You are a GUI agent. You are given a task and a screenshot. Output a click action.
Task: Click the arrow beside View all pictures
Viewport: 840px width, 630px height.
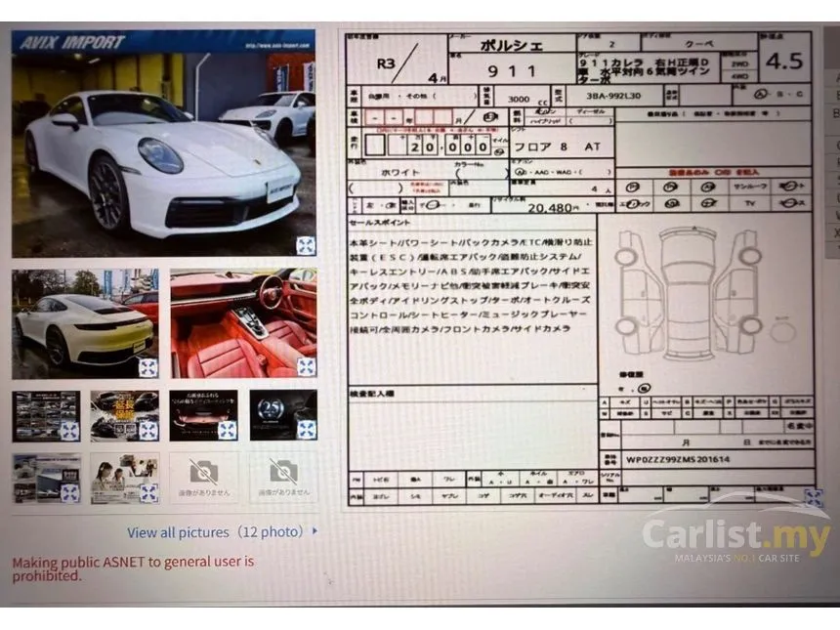click(x=315, y=531)
